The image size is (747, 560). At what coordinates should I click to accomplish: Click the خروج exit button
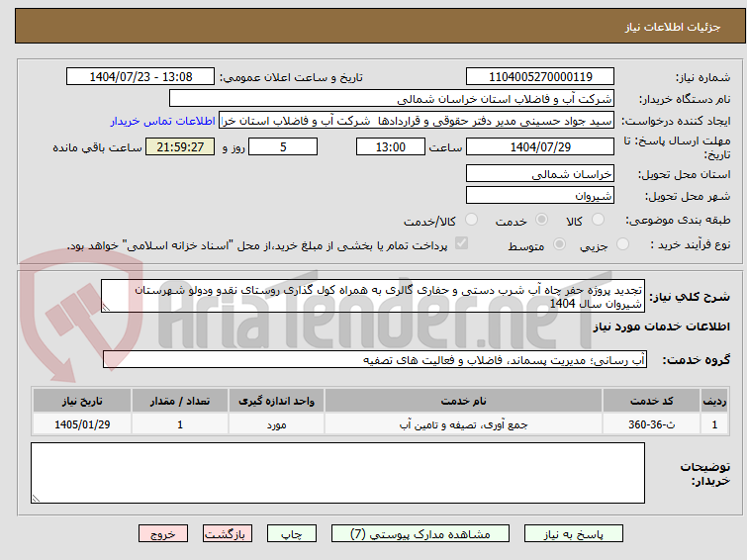point(163,534)
